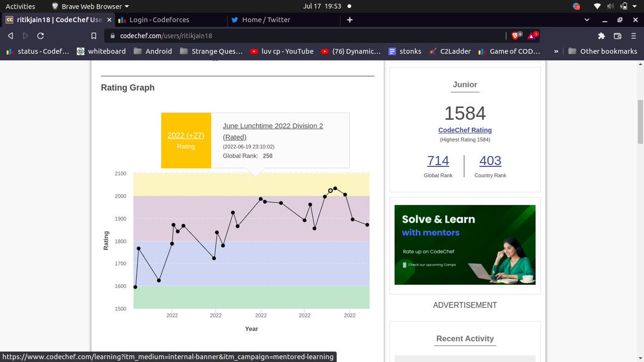Image resolution: width=644 pixels, height=362 pixels.
Task: Close the ritikjain18 CodeChef tab
Action: tap(109, 20)
